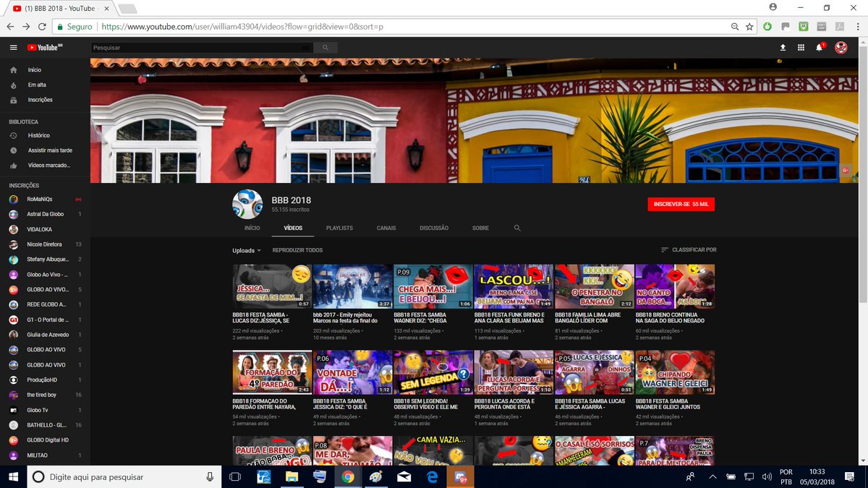
Task: Open the 'O penetra no bangalô' thumbnail
Action: click(595, 286)
